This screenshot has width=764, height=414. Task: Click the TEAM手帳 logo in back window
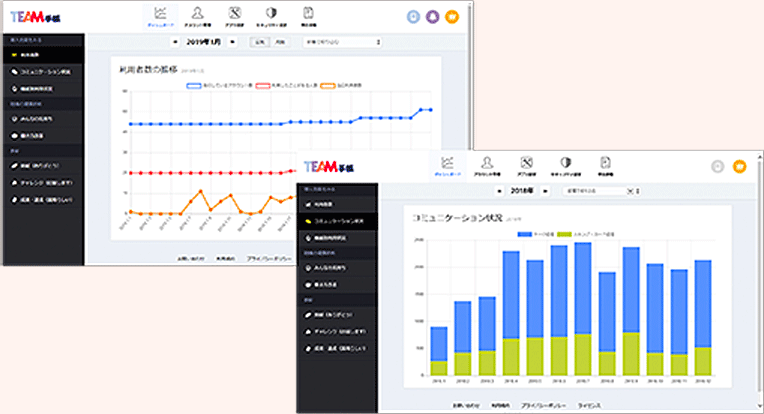pos(36,18)
